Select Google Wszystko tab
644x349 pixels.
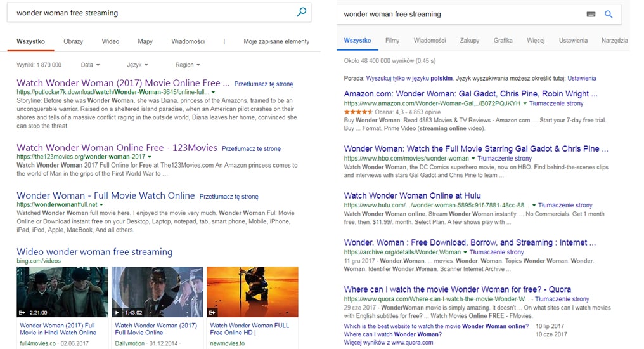357,40
